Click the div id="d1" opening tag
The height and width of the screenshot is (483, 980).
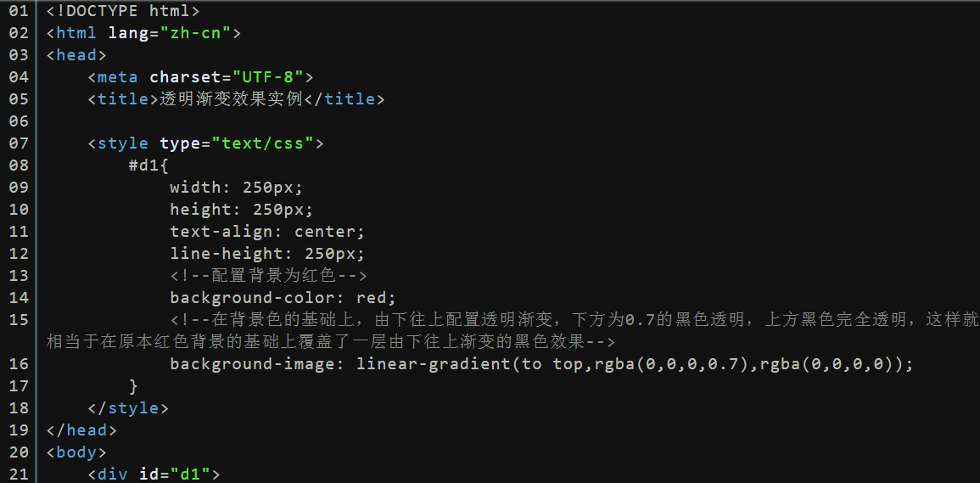tap(154, 475)
